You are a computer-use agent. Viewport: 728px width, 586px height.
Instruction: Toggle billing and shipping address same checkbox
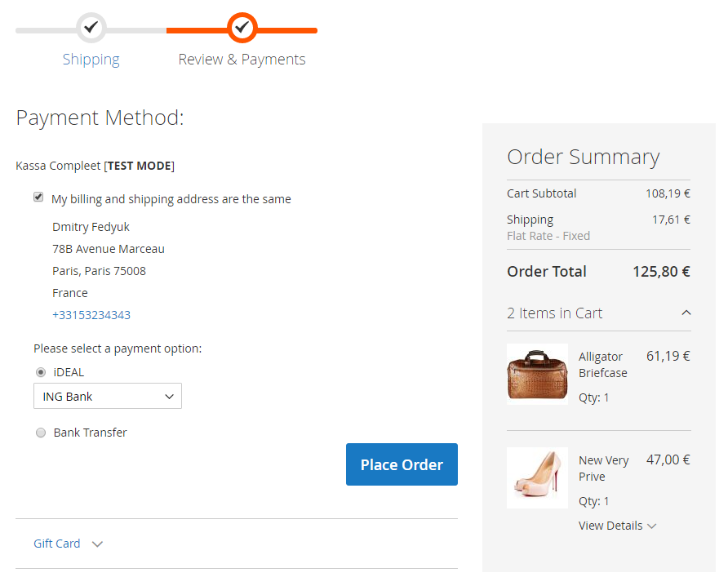coord(38,198)
